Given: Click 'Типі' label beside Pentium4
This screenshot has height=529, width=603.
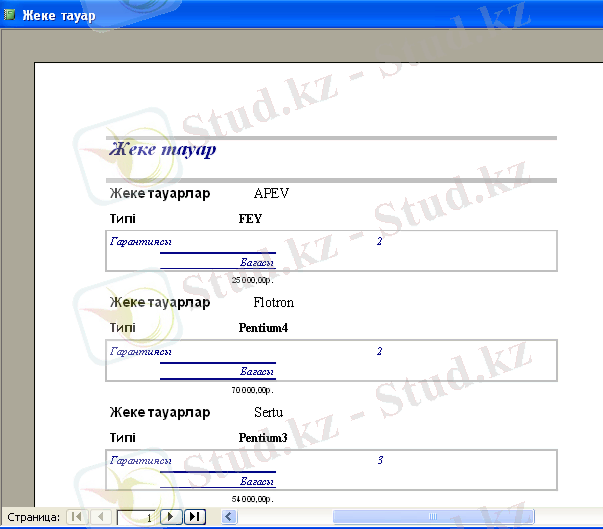Looking at the screenshot, I should [123, 328].
